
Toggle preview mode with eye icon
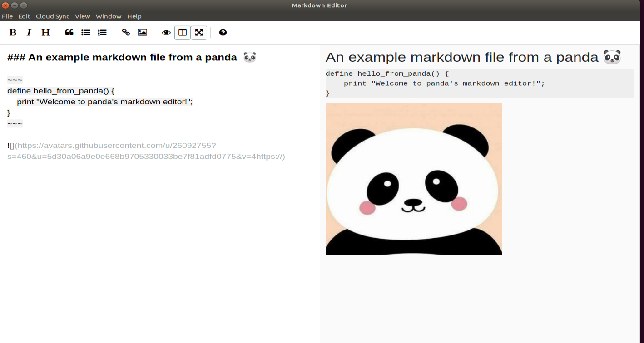(x=166, y=33)
